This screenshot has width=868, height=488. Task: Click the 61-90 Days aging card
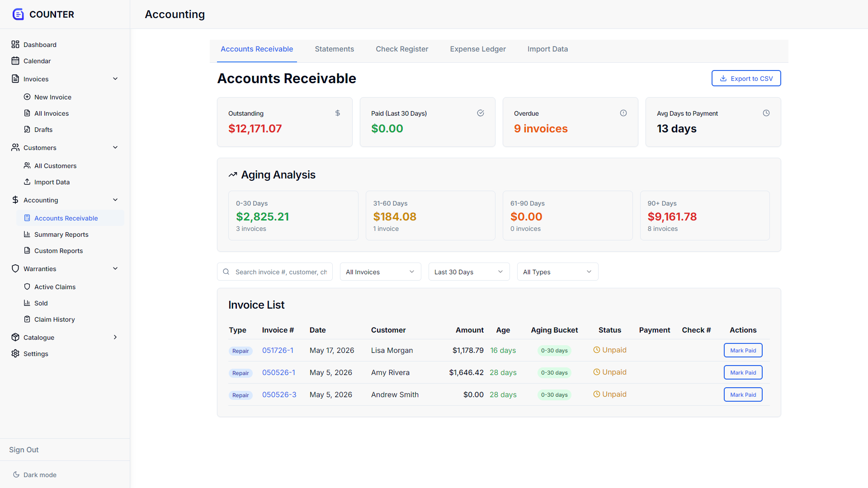567,216
